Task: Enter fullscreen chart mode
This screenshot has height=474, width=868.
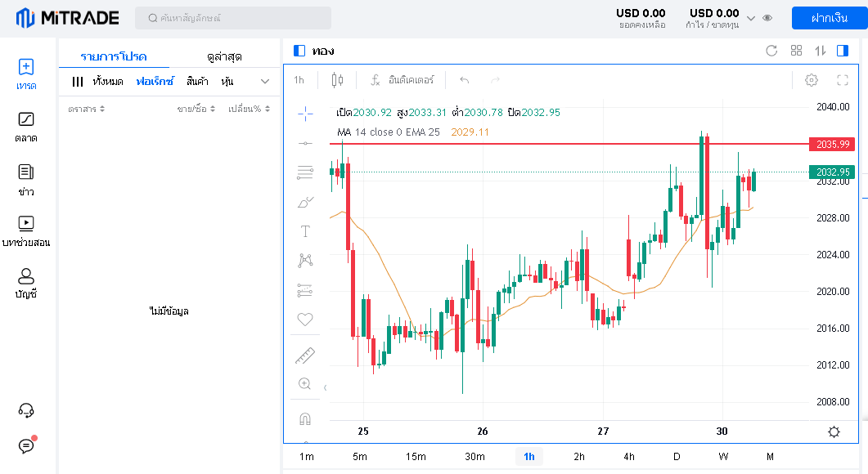Action: (x=843, y=80)
